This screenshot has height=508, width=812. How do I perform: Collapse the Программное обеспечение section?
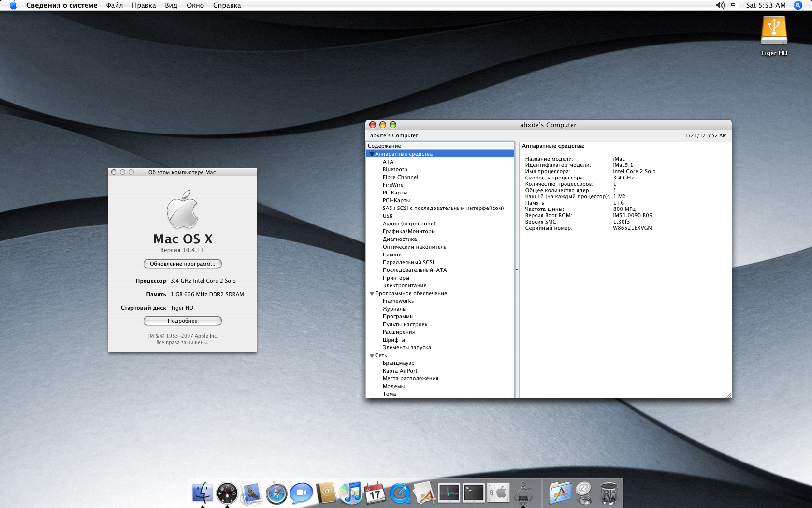[x=372, y=294]
